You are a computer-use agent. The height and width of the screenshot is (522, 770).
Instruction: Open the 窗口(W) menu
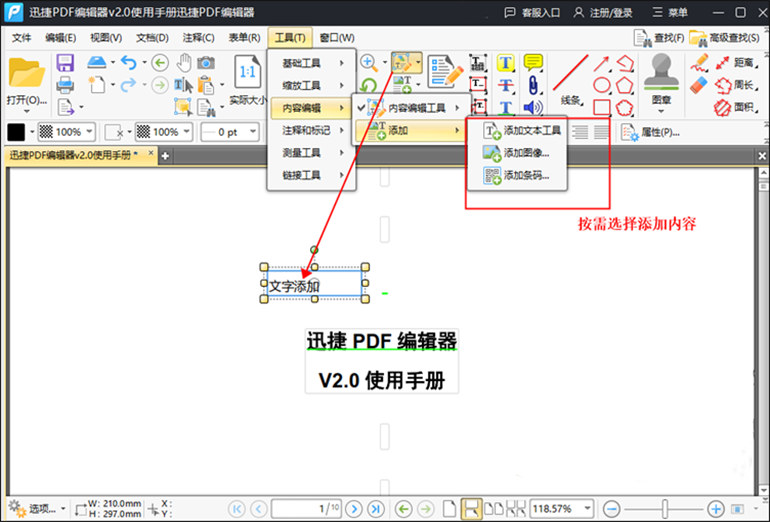pos(337,38)
